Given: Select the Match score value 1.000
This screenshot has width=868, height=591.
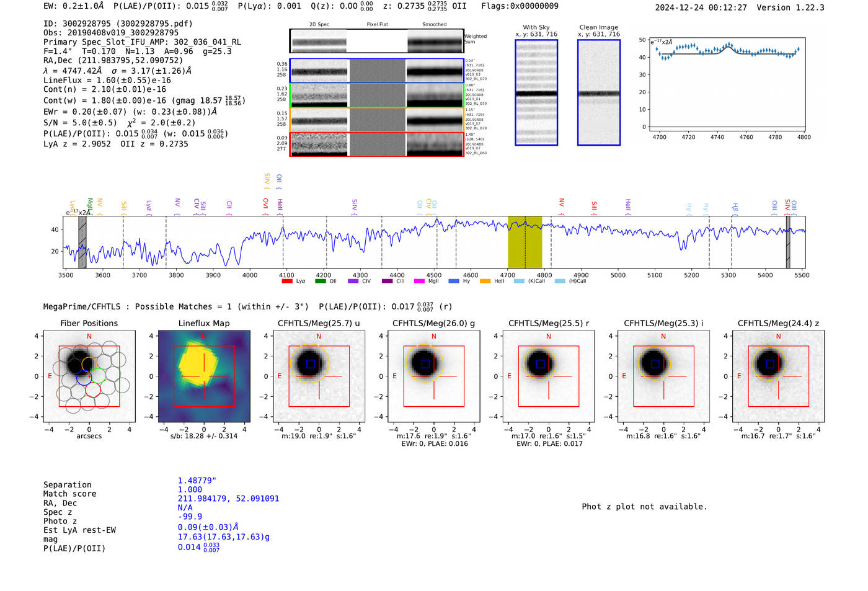Looking at the screenshot, I should pos(190,489).
